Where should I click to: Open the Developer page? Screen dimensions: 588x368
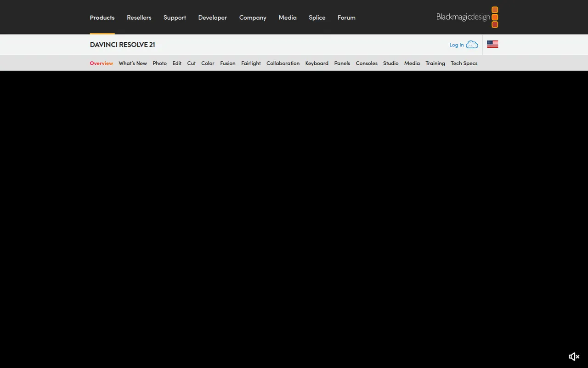pyautogui.click(x=213, y=17)
